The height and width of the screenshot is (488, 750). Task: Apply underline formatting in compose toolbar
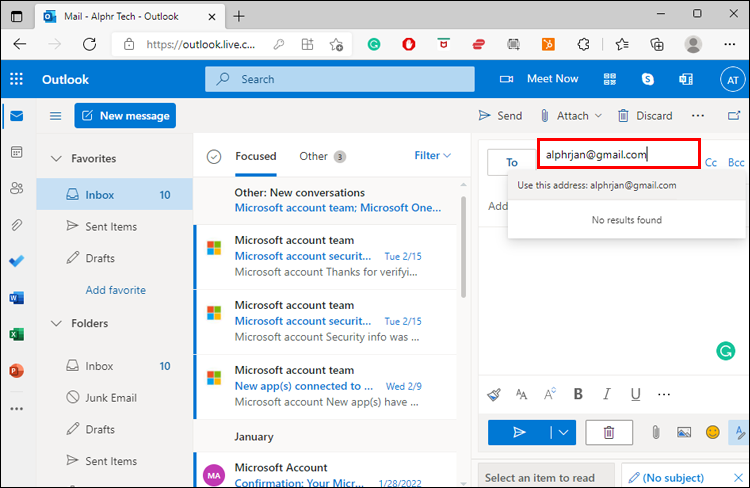tap(635, 394)
